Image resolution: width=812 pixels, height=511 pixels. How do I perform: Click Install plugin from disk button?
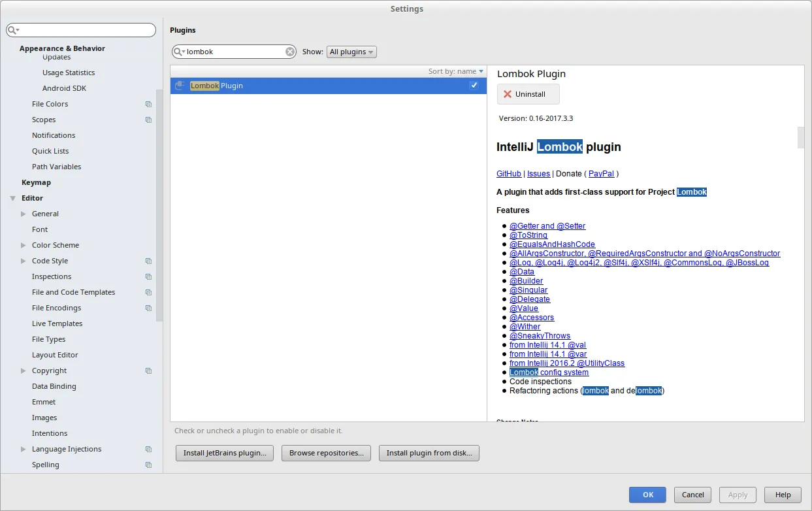click(x=429, y=453)
